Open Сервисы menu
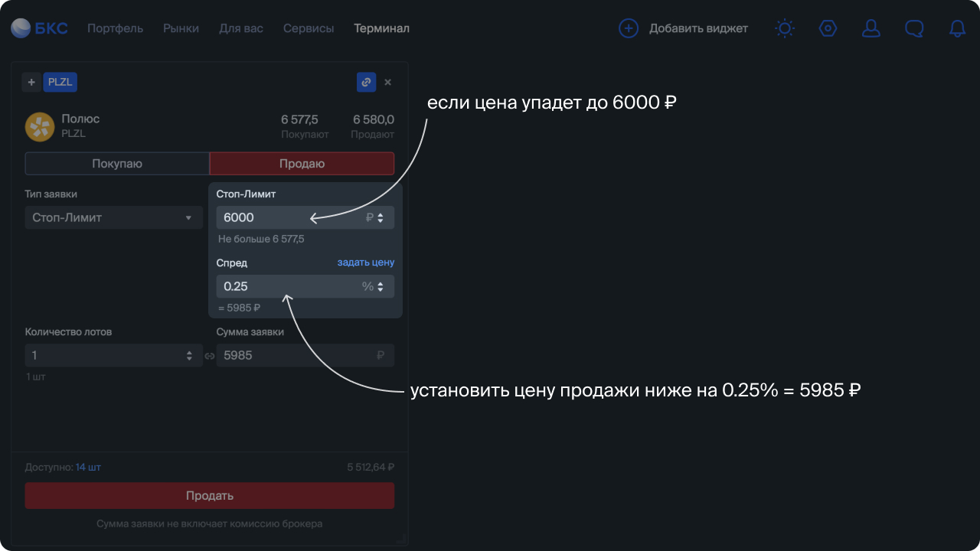The image size is (980, 551). coord(309,28)
